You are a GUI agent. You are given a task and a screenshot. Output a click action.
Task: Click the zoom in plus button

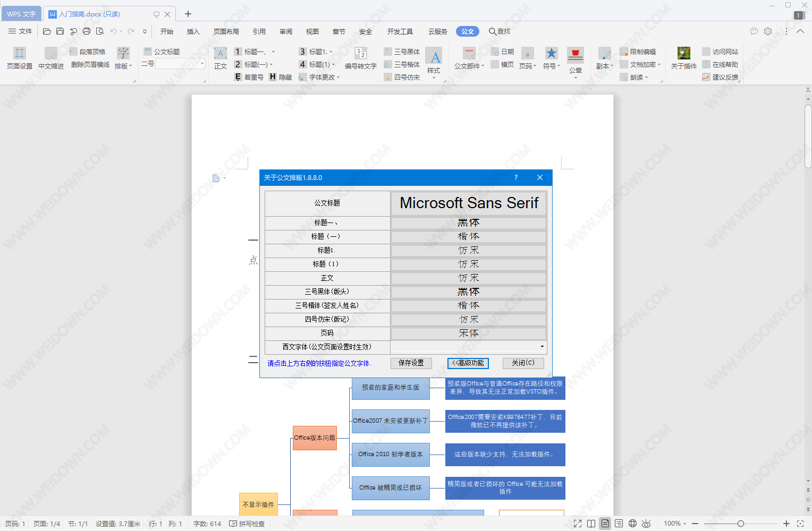click(x=786, y=524)
